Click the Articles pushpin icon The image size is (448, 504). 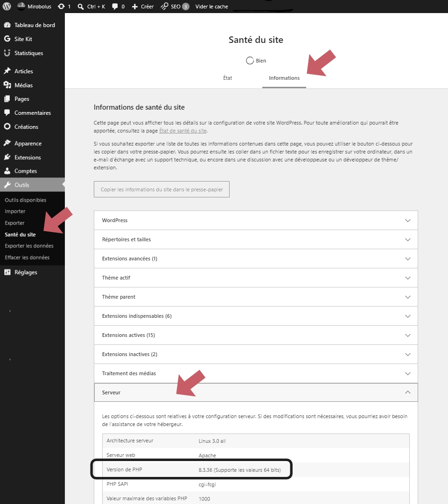[7, 71]
